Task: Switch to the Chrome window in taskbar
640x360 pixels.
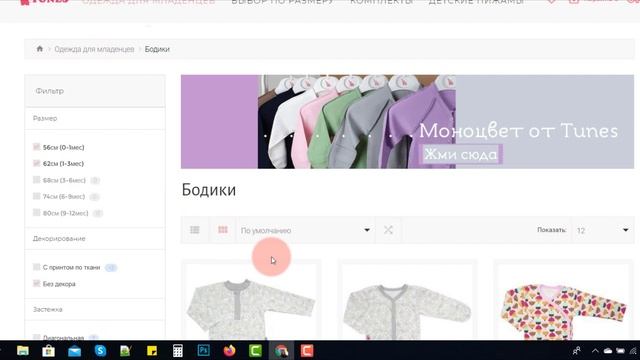Action: tap(281, 351)
